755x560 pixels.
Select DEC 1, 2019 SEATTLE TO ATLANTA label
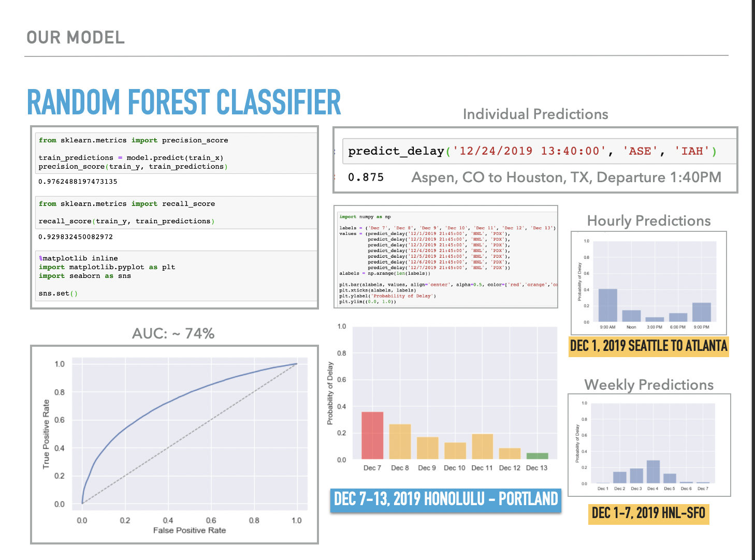[x=648, y=346]
